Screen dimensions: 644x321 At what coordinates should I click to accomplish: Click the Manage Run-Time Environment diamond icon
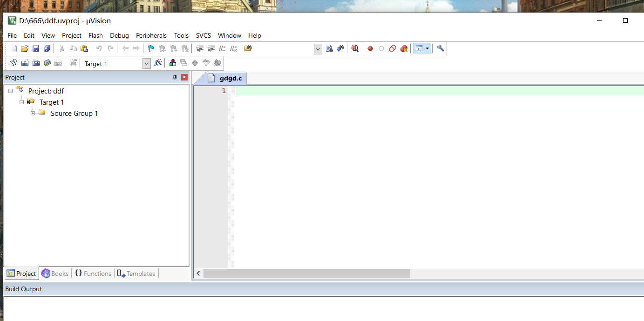[x=195, y=63]
